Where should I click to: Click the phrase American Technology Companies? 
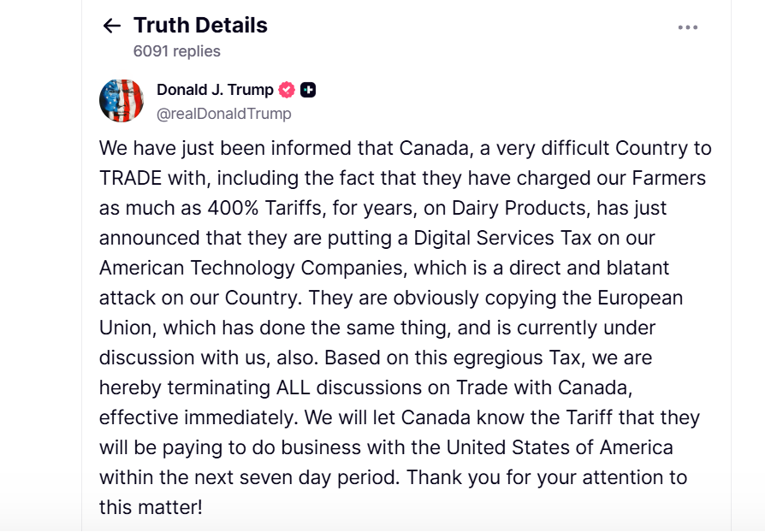(x=252, y=269)
